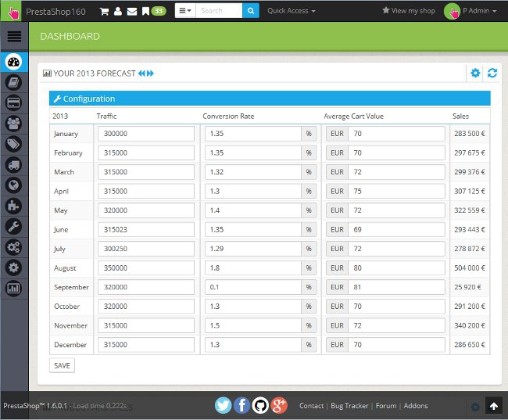The image size is (508, 420).
Task: Go to previous forecast year arrow
Action: 141,74
